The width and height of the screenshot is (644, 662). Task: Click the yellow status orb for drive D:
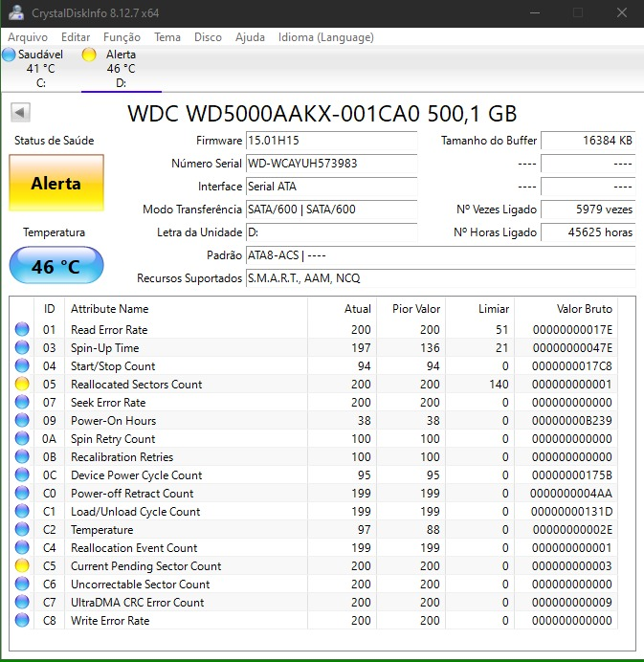(89, 55)
